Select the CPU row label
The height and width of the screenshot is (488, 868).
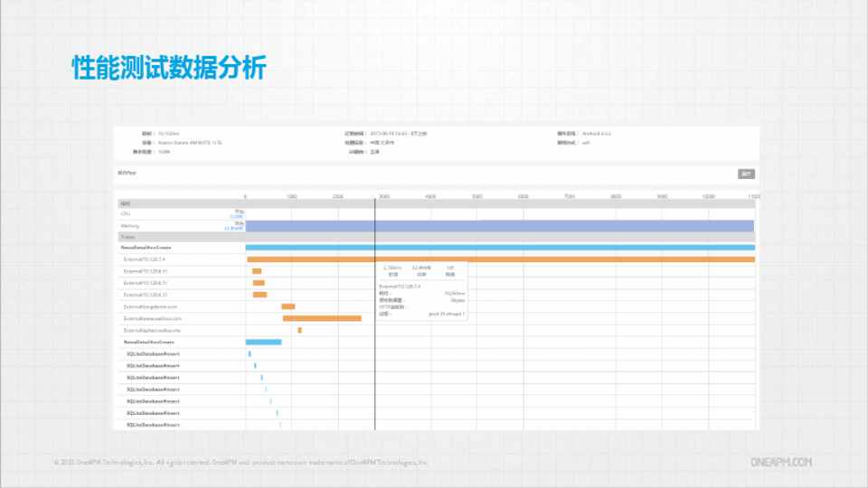[x=127, y=214]
